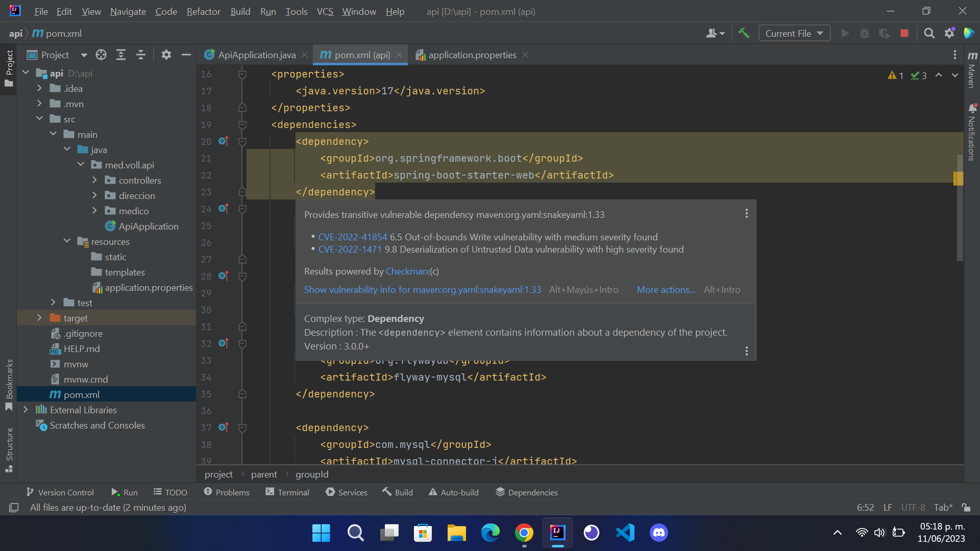Expand the target folder
Screen dimensions: 980x551
39,318
